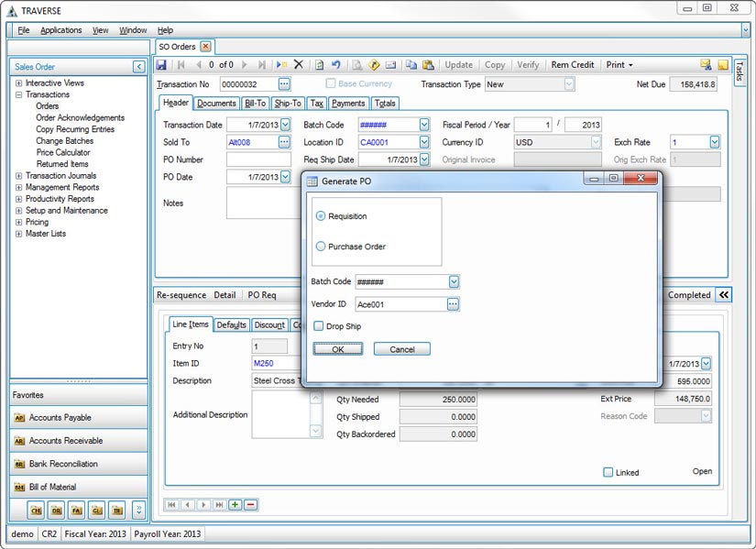Open the FA module folder icon

click(77, 510)
